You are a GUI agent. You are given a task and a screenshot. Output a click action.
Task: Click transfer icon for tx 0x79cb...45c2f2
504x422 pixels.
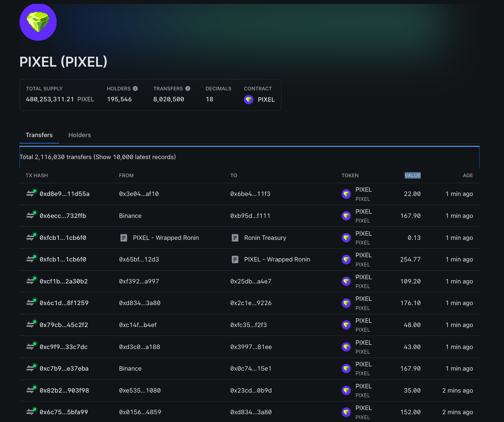tap(32, 325)
